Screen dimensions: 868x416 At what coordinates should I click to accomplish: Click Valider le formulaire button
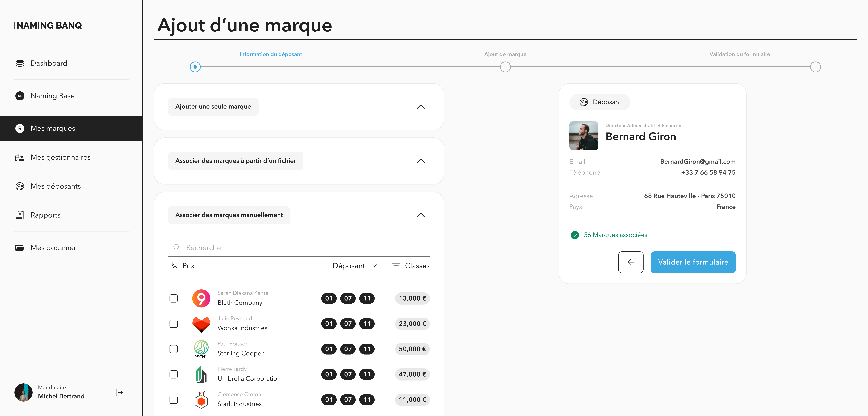693,262
